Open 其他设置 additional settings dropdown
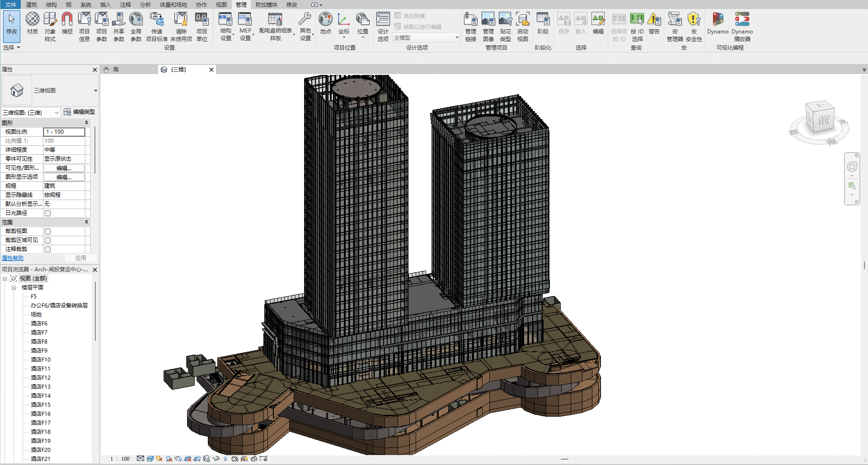Screen dimensions: 868x465 pos(305,27)
